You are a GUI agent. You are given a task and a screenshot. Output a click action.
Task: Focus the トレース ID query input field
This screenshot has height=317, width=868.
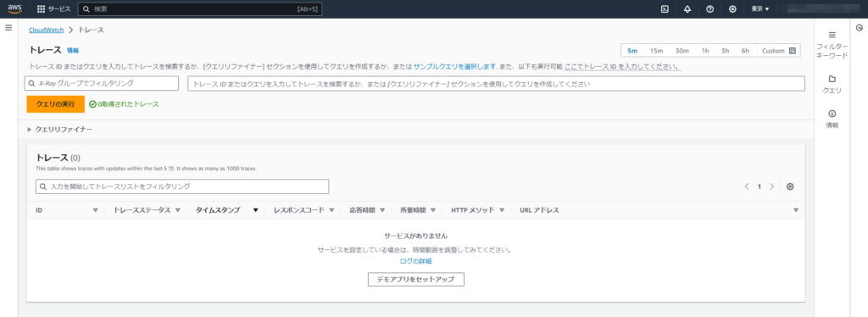496,84
